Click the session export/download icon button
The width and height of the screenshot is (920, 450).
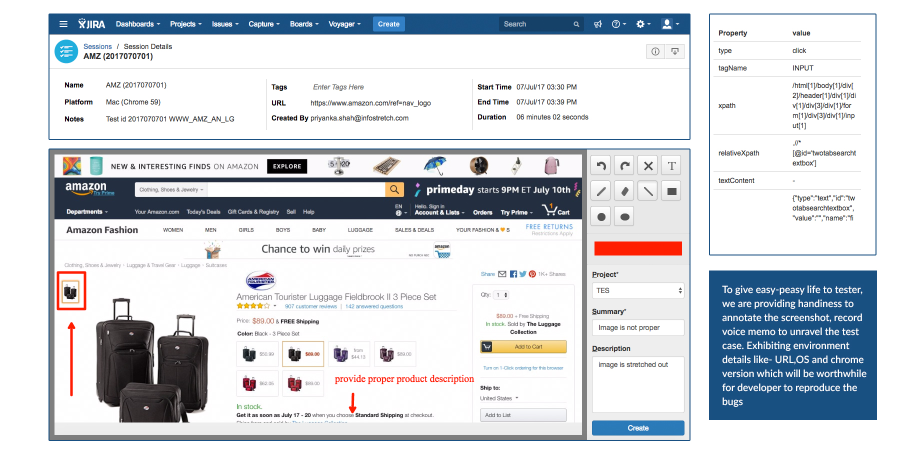tap(675, 52)
